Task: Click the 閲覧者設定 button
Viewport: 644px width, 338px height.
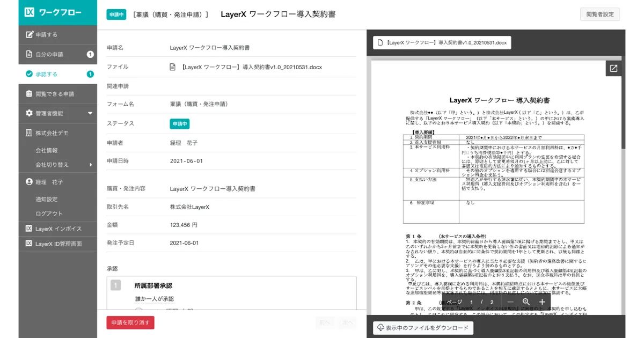Action: (600, 14)
